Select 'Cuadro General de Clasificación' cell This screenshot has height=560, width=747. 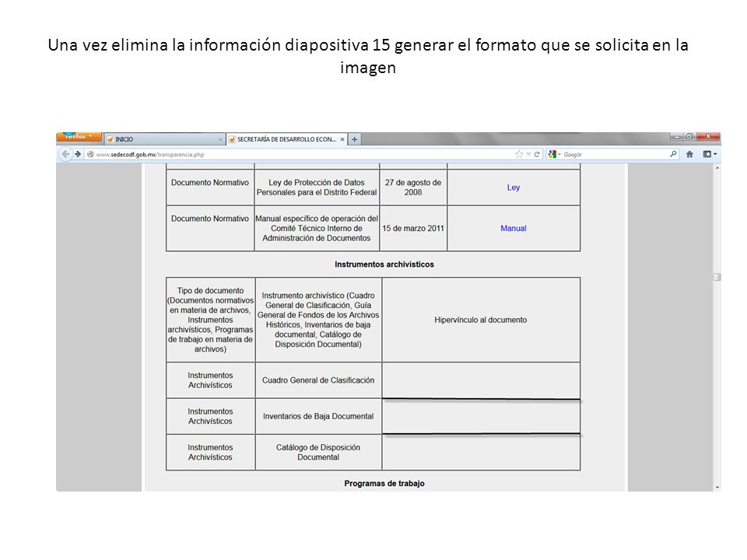[318, 380]
